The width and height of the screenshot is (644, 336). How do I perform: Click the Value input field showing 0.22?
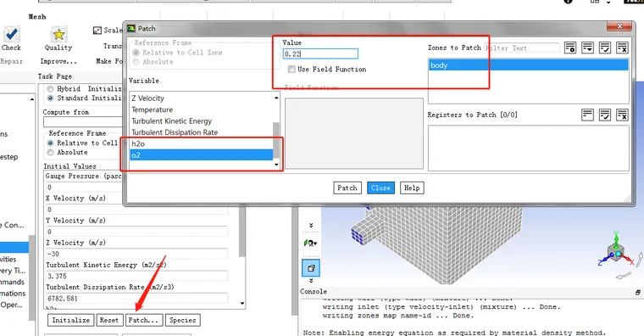[320, 53]
